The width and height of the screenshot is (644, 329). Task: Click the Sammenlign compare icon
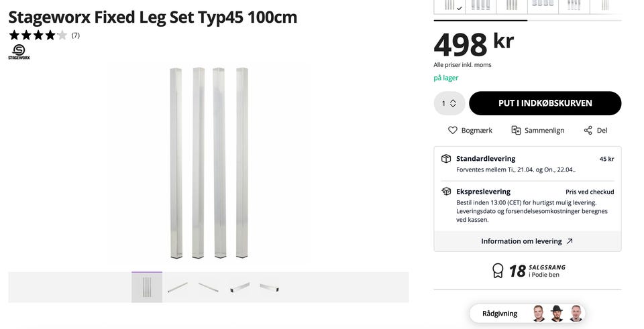(x=516, y=130)
